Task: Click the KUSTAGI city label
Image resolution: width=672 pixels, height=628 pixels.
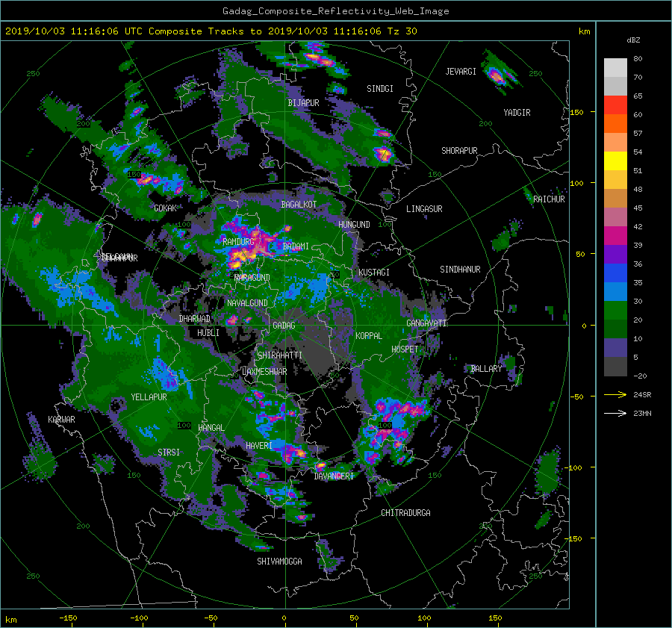Action: click(x=374, y=273)
